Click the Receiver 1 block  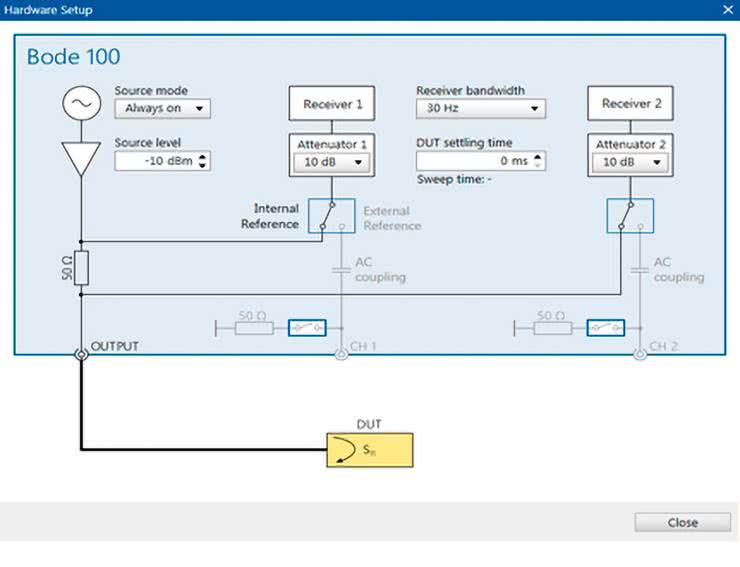coord(333,104)
